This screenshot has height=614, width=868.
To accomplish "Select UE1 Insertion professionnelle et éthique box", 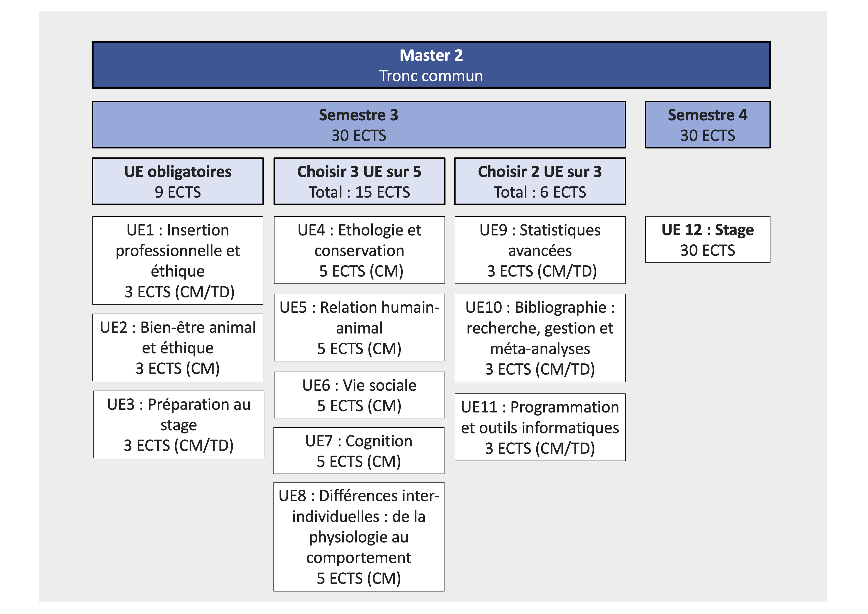I will pyautogui.click(x=178, y=260).
